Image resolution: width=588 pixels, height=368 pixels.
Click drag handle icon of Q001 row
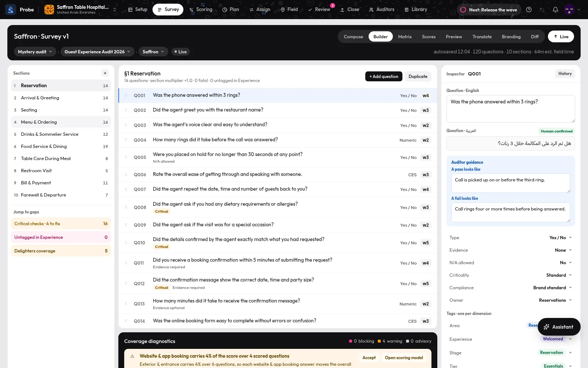click(x=126, y=95)
